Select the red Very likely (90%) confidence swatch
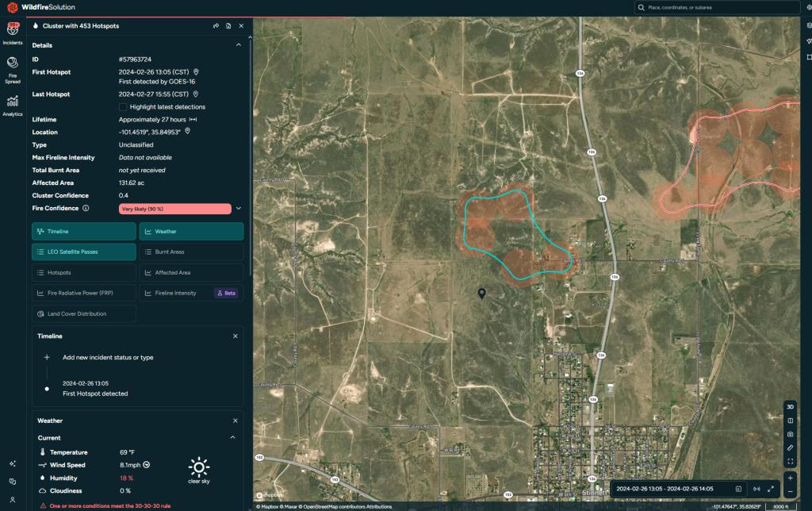Viewport: 812px width, 511px height. coord(174,208)
